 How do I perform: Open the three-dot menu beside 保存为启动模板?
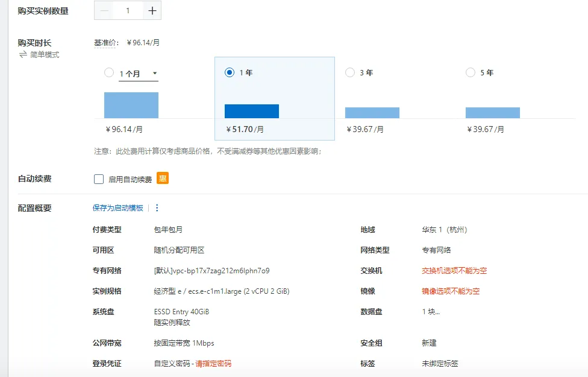pyautogui.click(x=158, y=208)
